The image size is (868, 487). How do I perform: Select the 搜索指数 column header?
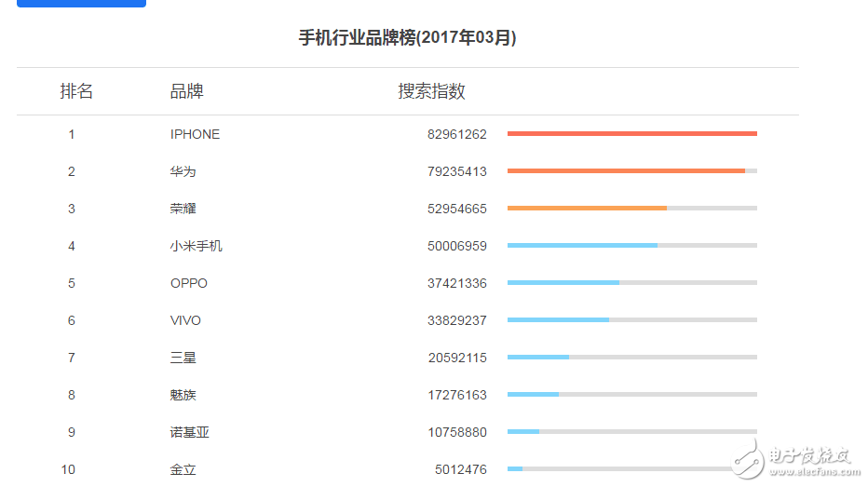pos(431,90)
